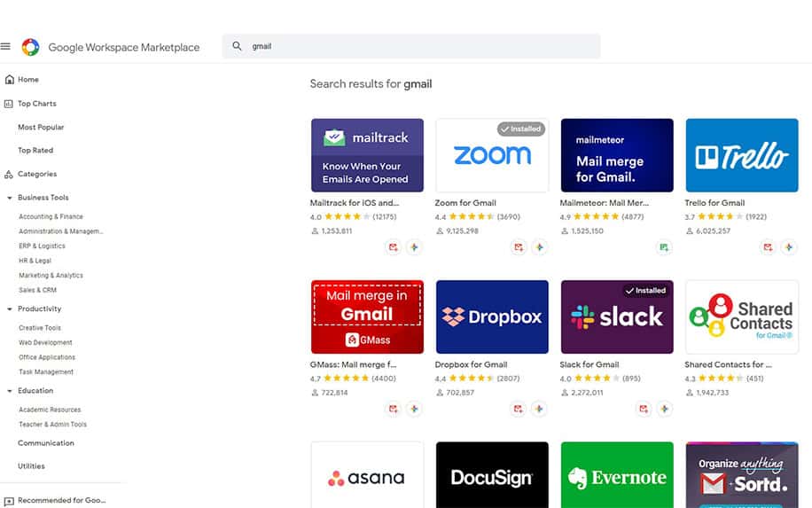Open Marketing & Analytics subcategory

click(51, 276)
